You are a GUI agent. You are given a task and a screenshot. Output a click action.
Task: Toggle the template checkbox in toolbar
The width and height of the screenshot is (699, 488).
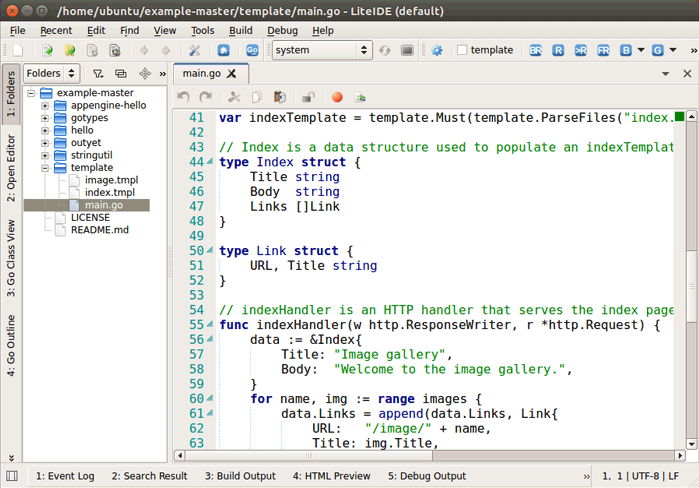462,50
